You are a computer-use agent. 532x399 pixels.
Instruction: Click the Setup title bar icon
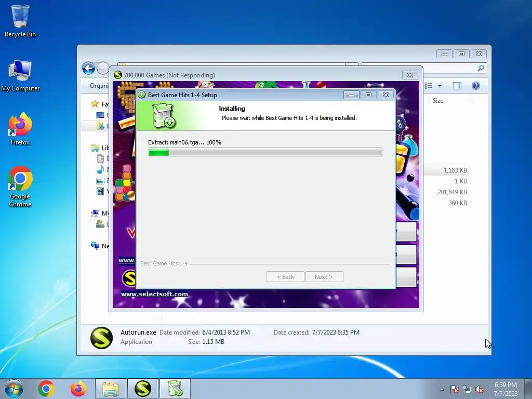pyautogui.click(x=142, y=95)
